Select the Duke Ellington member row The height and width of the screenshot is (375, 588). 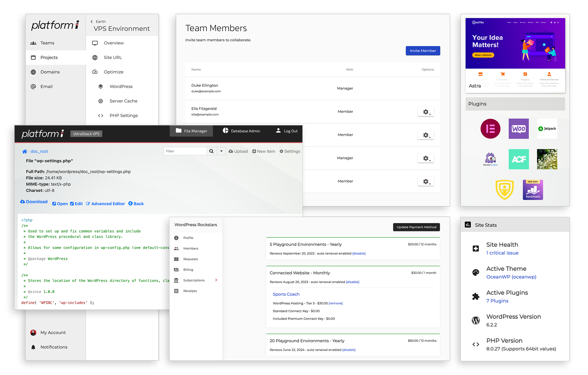(313, 89)
